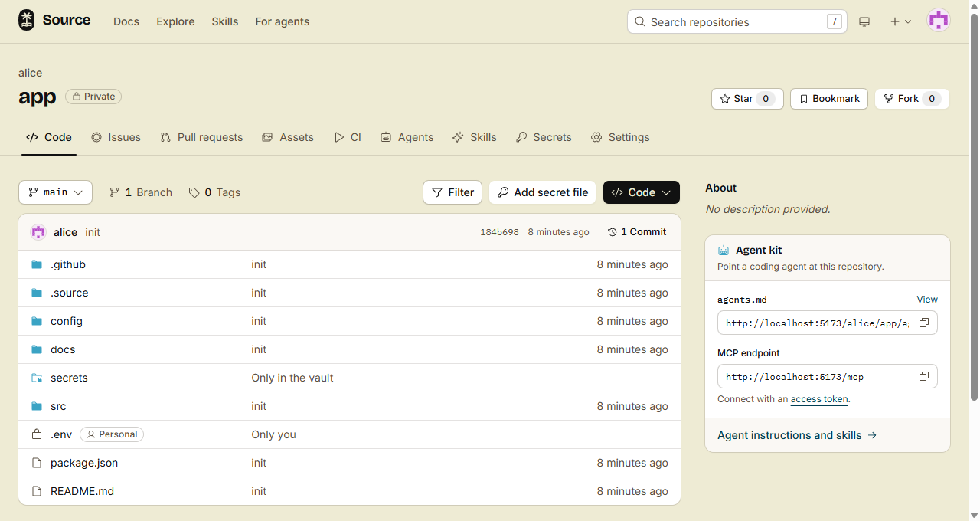Click the src folder icon
The width and height of the screenshot is (980, 521).
(x=37, y=406)
